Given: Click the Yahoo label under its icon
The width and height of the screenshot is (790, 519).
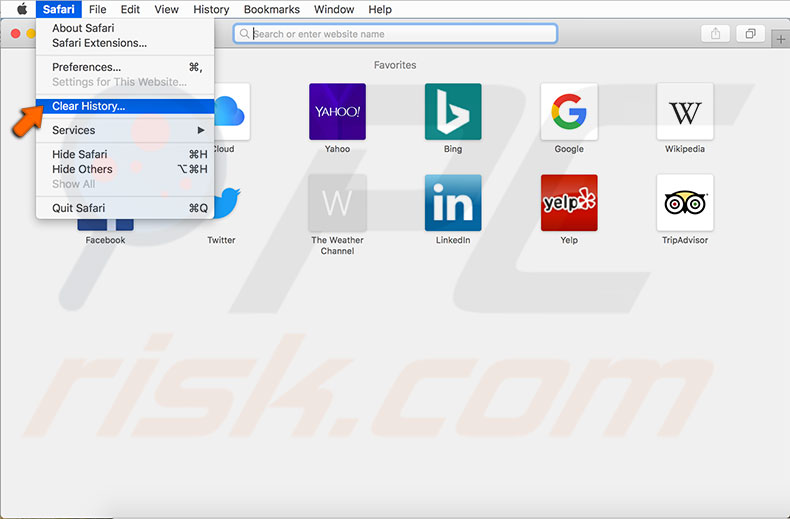Looking at the screenshot, I should click(x=337, y=149).
